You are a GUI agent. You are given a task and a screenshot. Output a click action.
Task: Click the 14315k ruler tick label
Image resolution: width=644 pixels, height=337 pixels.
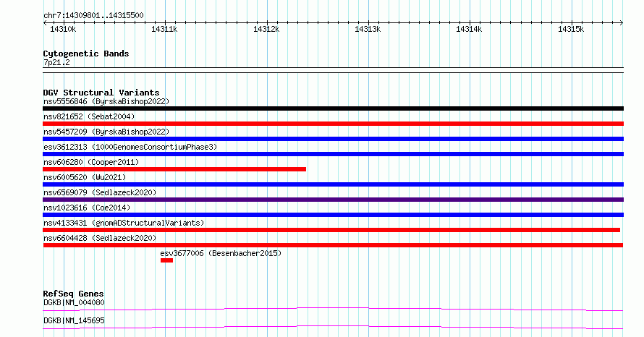(571, 29)
